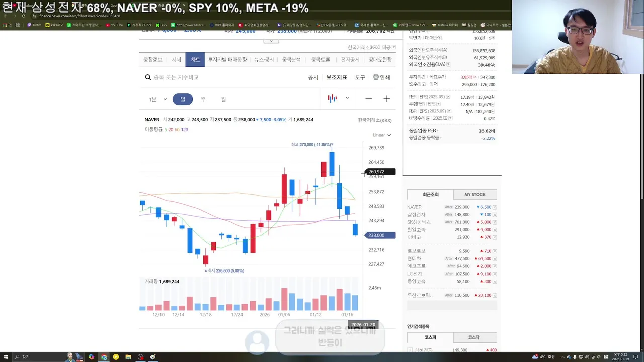Click the 인쇄 printer icon

376,77
